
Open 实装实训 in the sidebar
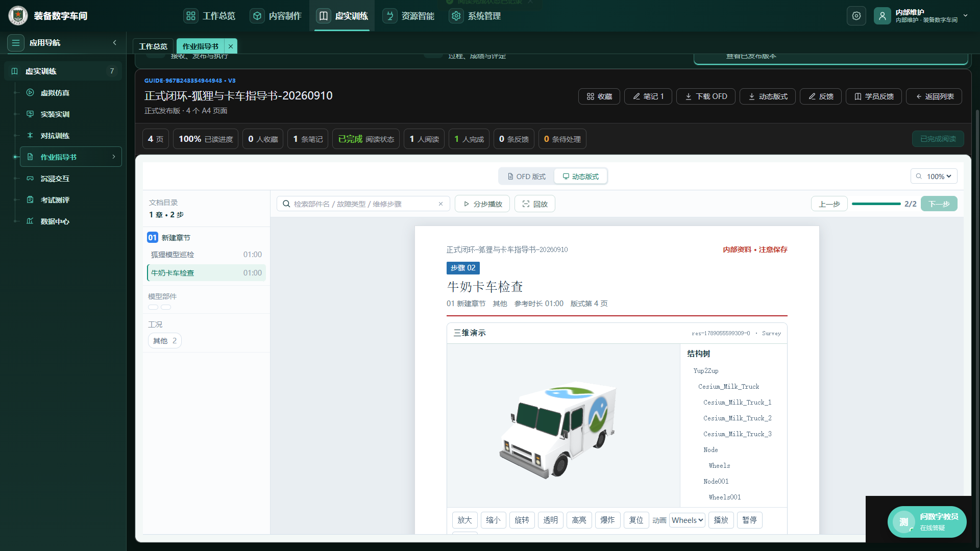click(x=55, y=114)
